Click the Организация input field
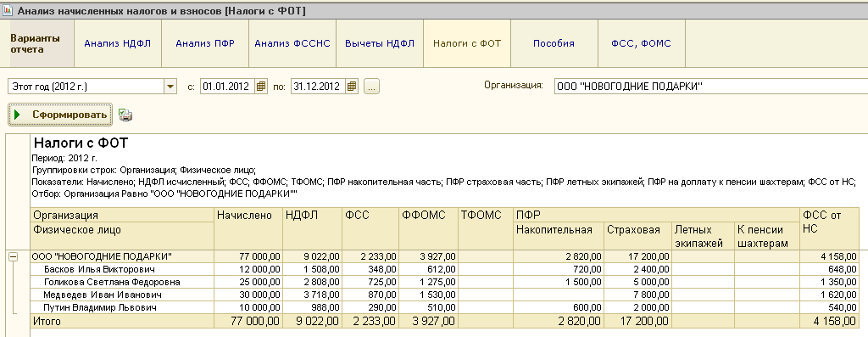 pyautogui.click(x=711, y=87)
